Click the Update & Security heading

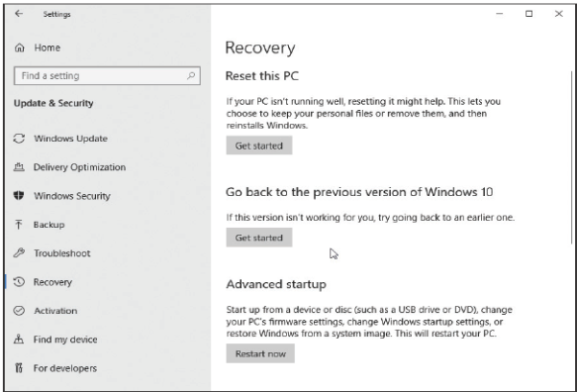53,103
